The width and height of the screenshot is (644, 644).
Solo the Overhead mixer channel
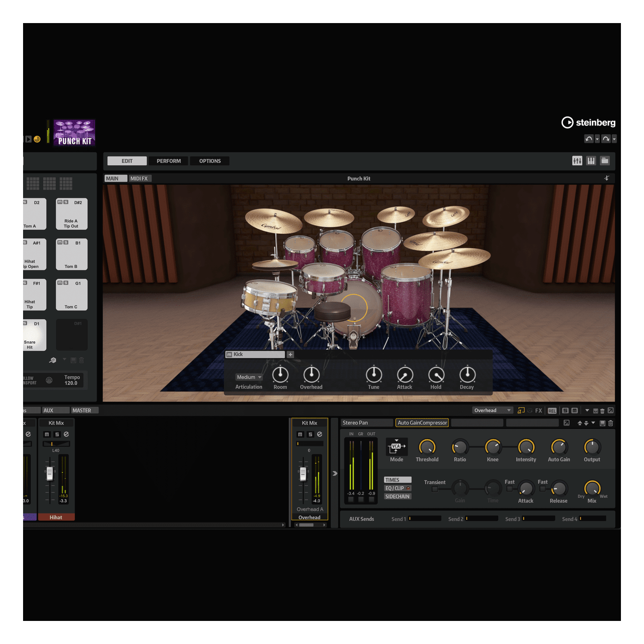[x=310, y=434]
